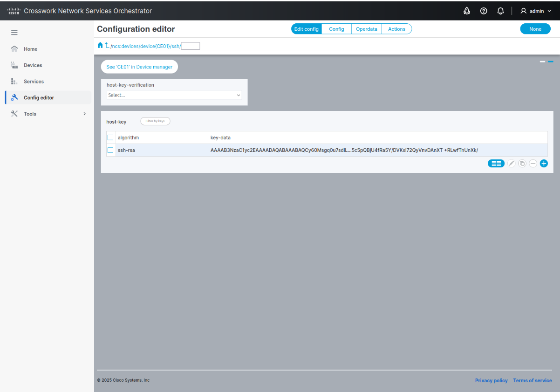This screenshot has width=560, height=392.
Task: Click the copy icon below host-key list
Action: point(522,164)
